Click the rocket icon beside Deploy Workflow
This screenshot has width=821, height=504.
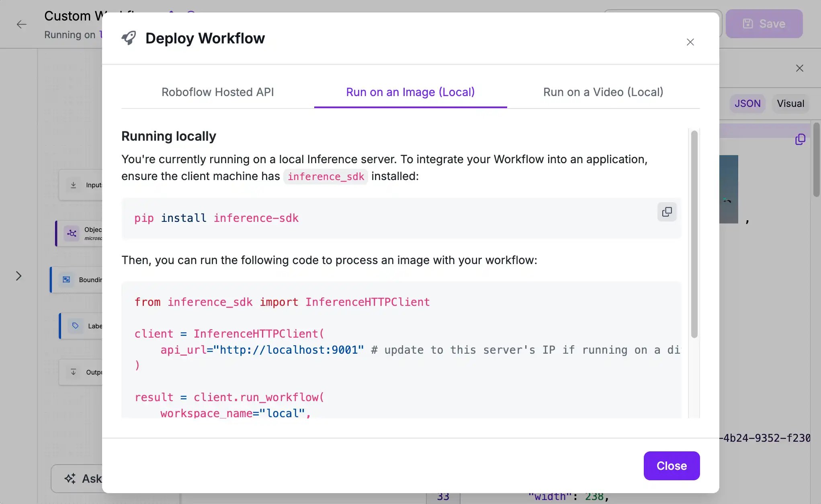pyautogui.click(x=129, y=38)
